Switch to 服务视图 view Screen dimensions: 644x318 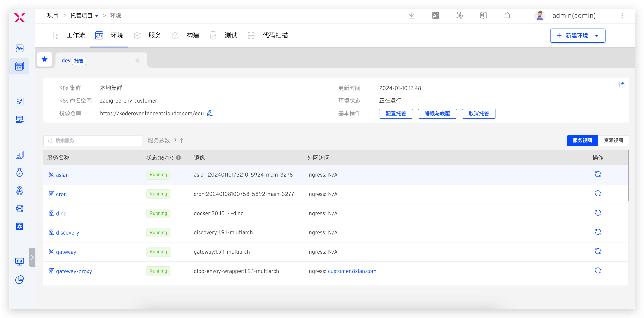pyautogui.click(x=582, y=141)
